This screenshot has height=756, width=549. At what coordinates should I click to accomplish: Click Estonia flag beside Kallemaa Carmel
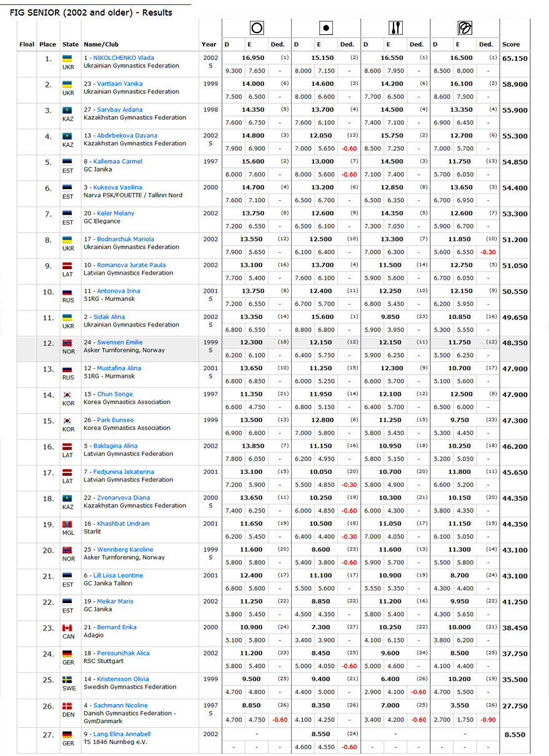pyautogui.click(x=67, y=162)
